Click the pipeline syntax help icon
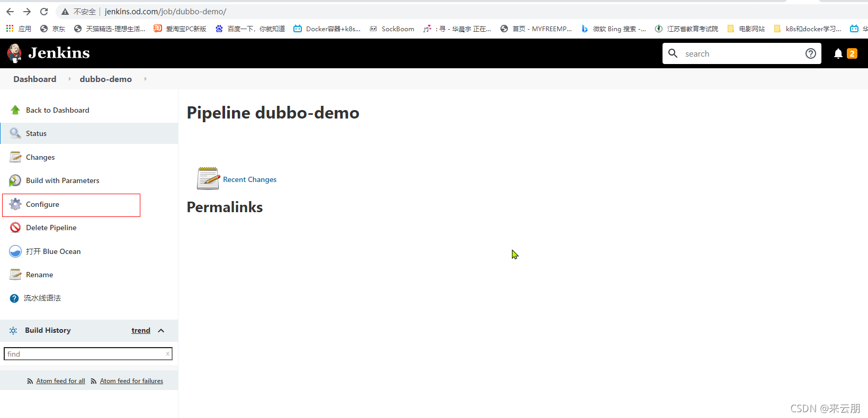This screenshot has width=868, height=418. [x=14, y=298]
